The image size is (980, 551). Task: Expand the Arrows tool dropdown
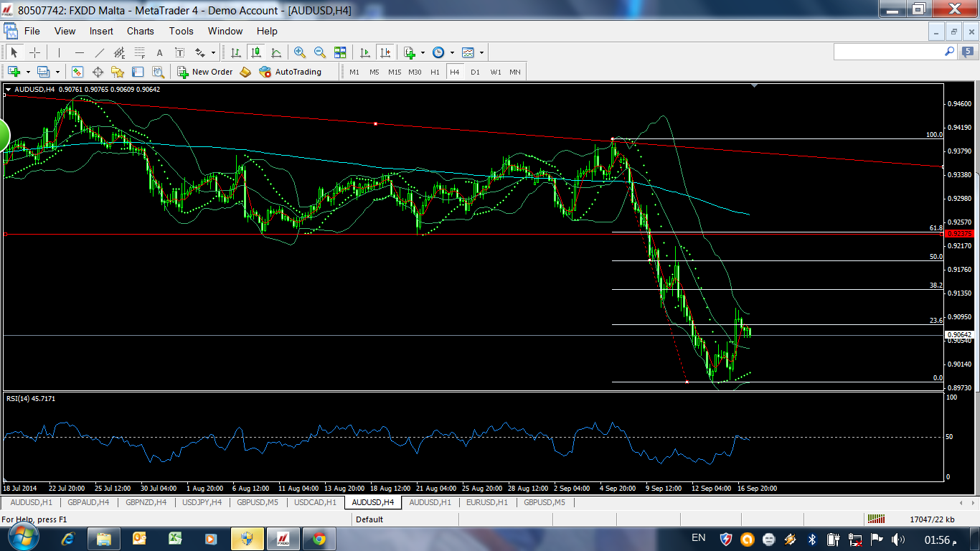(x=213, y=52)
